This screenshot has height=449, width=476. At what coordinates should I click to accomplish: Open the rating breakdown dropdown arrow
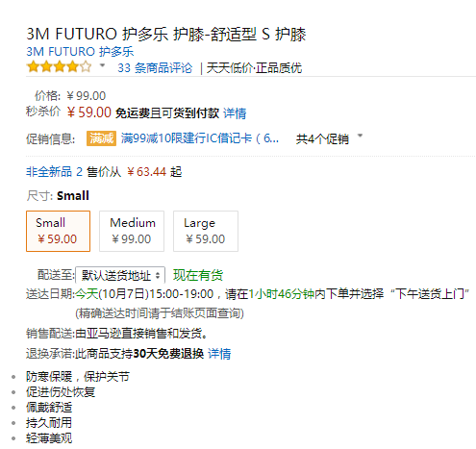(x=102, y=65)
